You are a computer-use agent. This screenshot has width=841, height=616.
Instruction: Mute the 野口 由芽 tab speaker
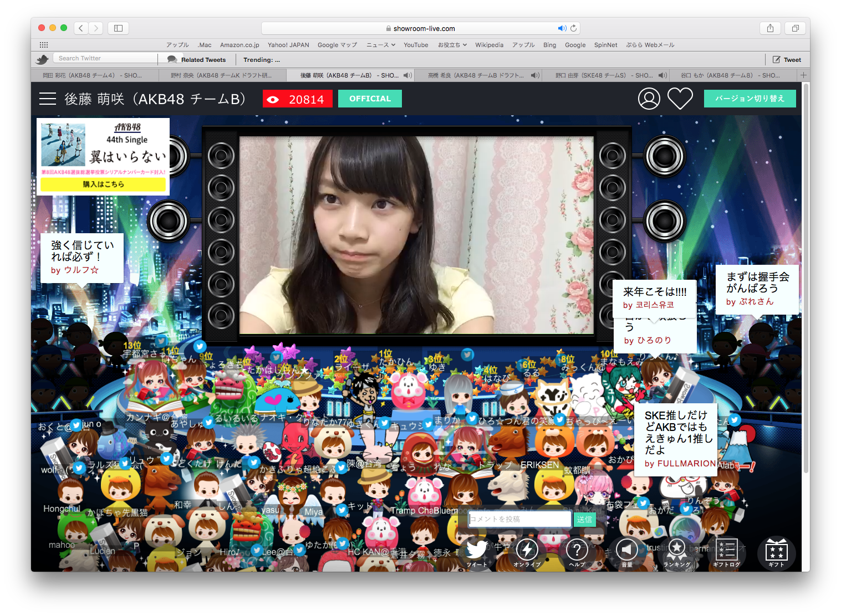[662, 75]
